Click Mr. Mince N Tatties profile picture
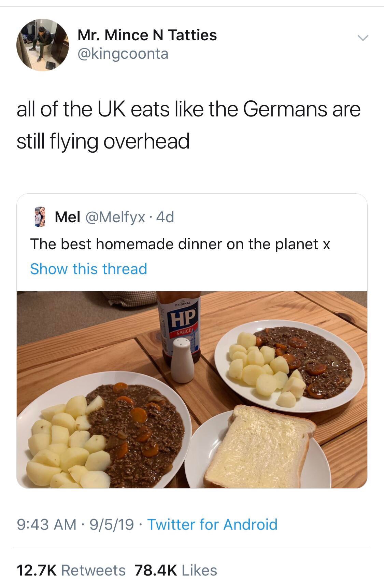This screenshot has width=384, height=588. (x=43, y=45)
